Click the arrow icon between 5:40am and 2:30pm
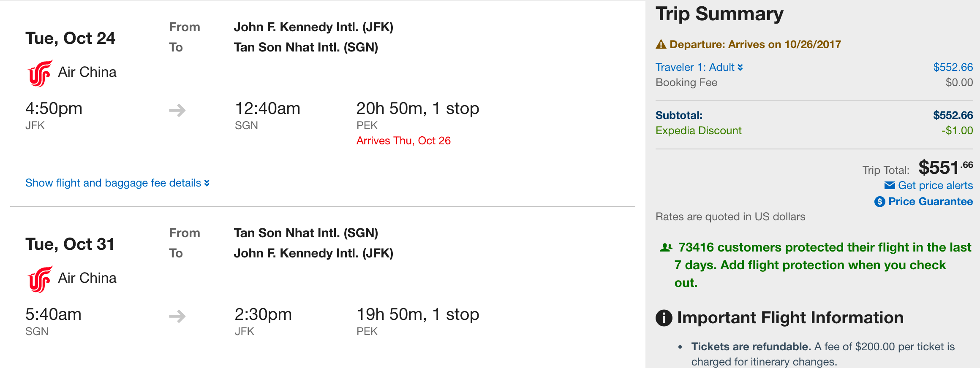This screenshot has width=980, height=368. pos(177,316)
